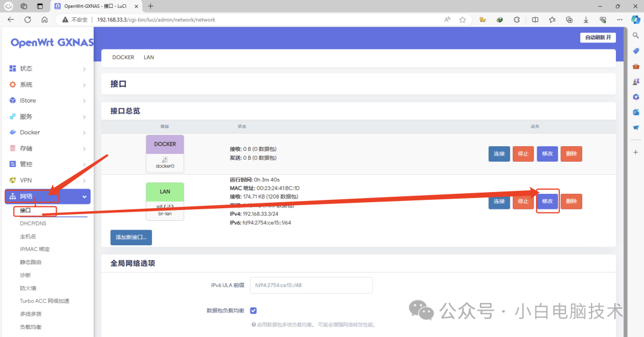Screen dimensions: 644x337
Task: Click the browser address bar URL
Action: click(x=156, y=20)
